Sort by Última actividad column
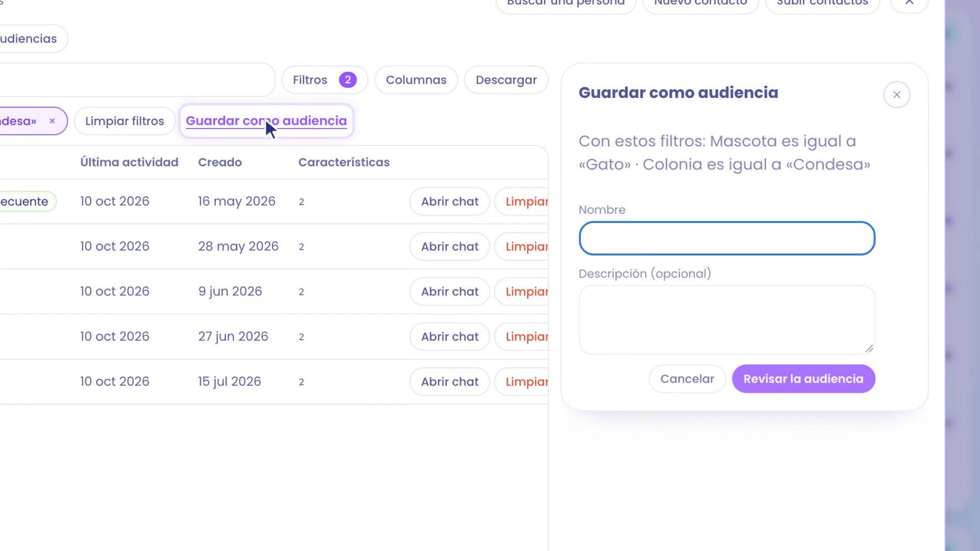Viewport: 980px width, 551px height. [129, 162]
